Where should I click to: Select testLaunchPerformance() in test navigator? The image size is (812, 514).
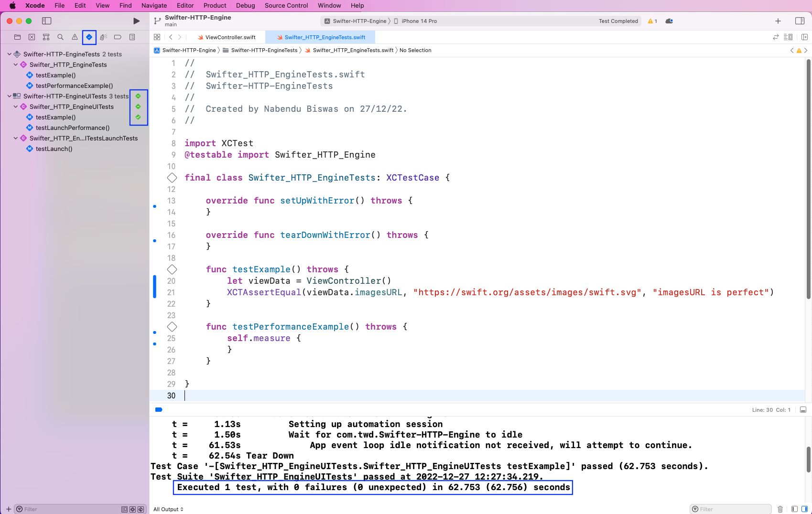pyautogui.click(x=73, y=128)
